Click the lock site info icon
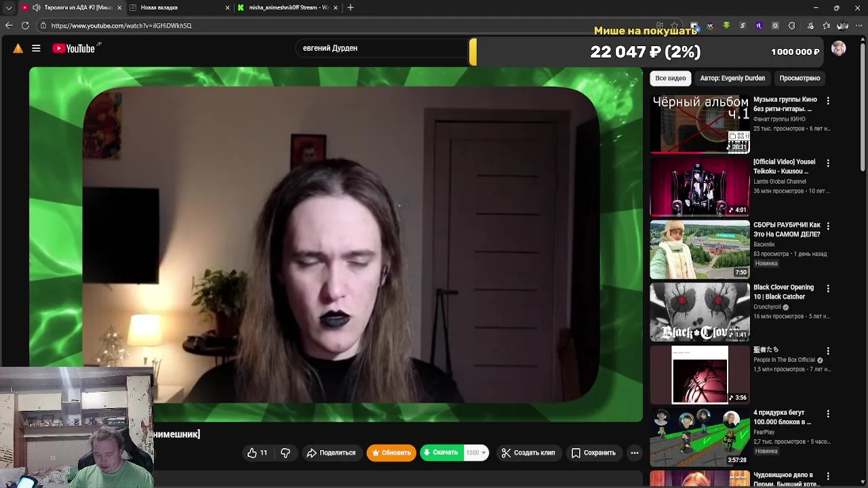868x488 pixels. pos(43,26)
